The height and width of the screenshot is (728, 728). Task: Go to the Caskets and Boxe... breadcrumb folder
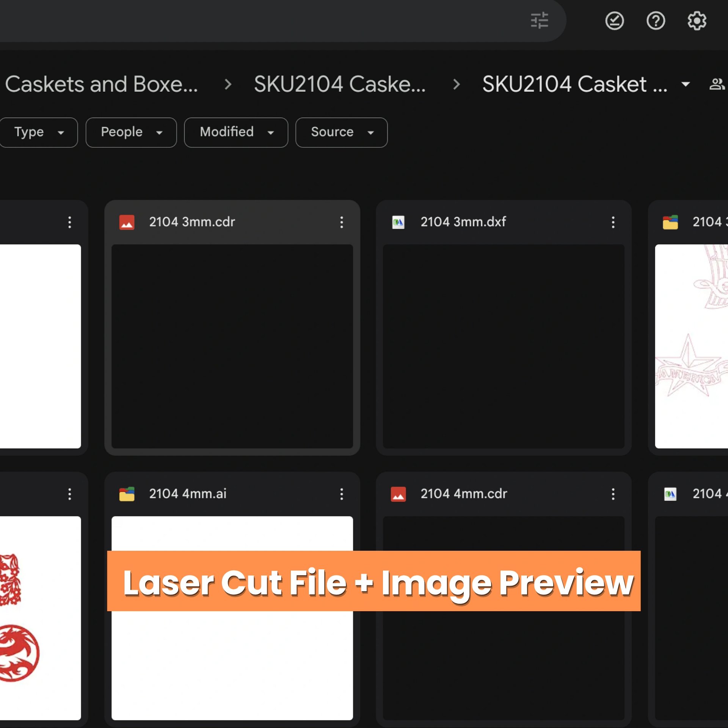tap(101, 84)
